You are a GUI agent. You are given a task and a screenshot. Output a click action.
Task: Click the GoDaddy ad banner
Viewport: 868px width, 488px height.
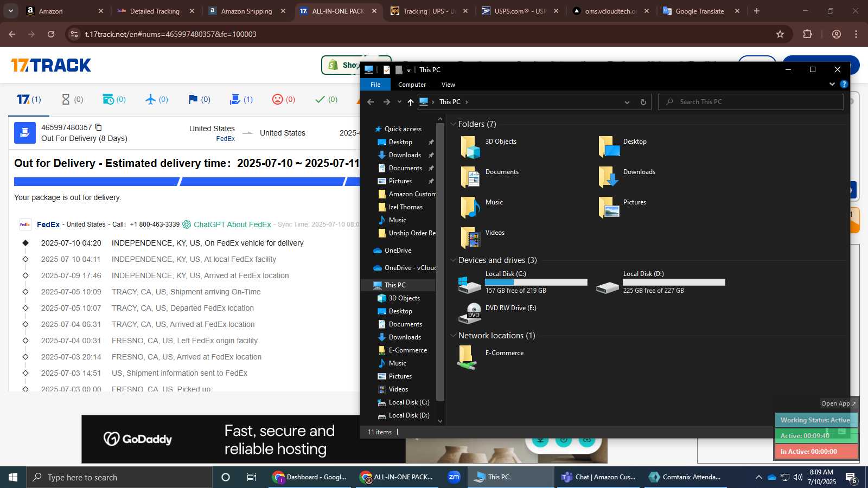tap(344, 439)
